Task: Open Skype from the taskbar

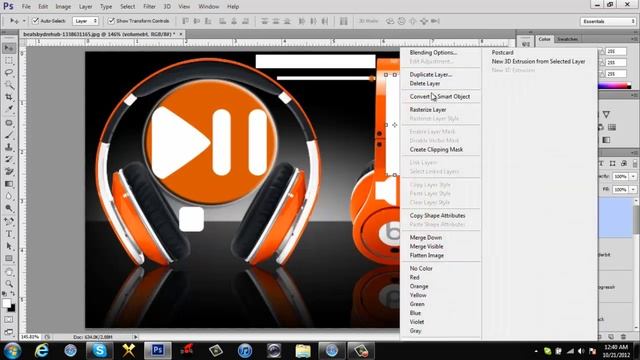Action: tap(99, 351)
